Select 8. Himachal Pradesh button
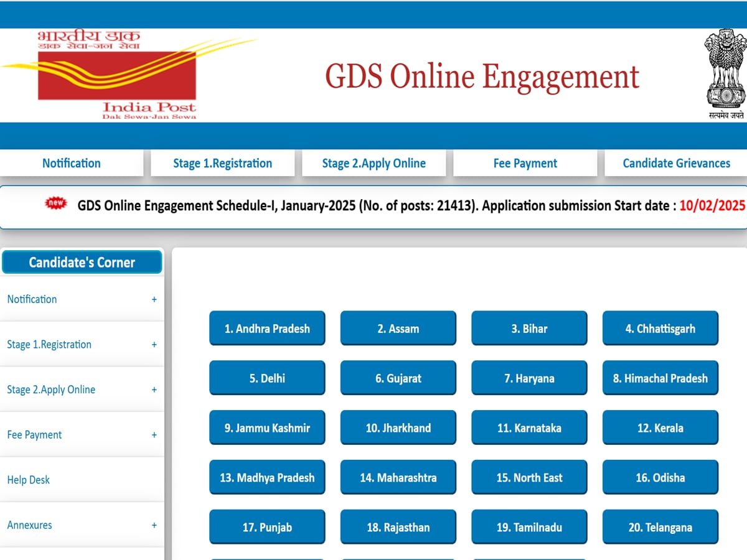 click(660, 378)
